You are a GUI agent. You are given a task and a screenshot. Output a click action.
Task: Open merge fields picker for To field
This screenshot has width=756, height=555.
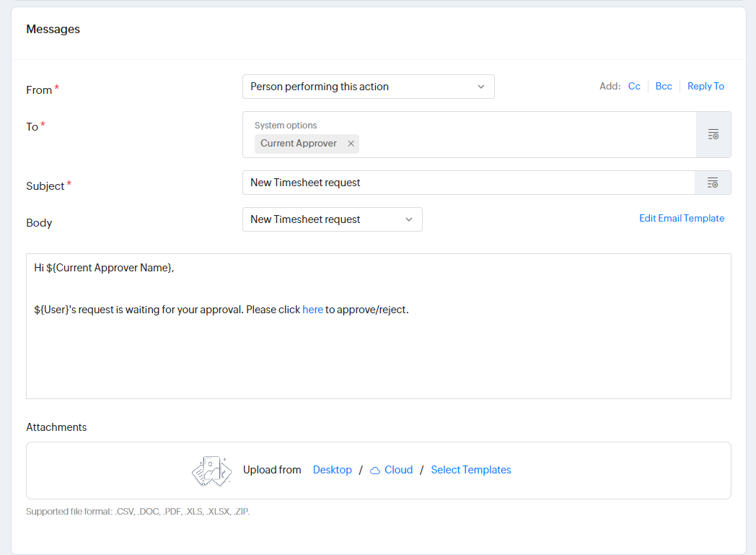click(713, 134)
